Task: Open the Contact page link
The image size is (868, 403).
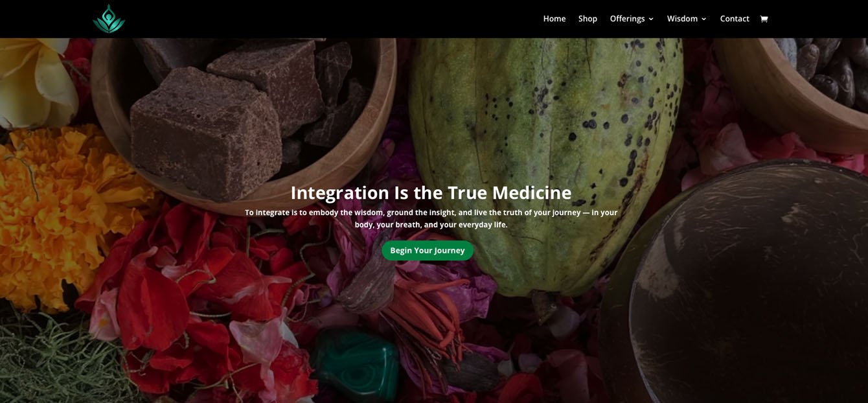Action: pos(735,19)
